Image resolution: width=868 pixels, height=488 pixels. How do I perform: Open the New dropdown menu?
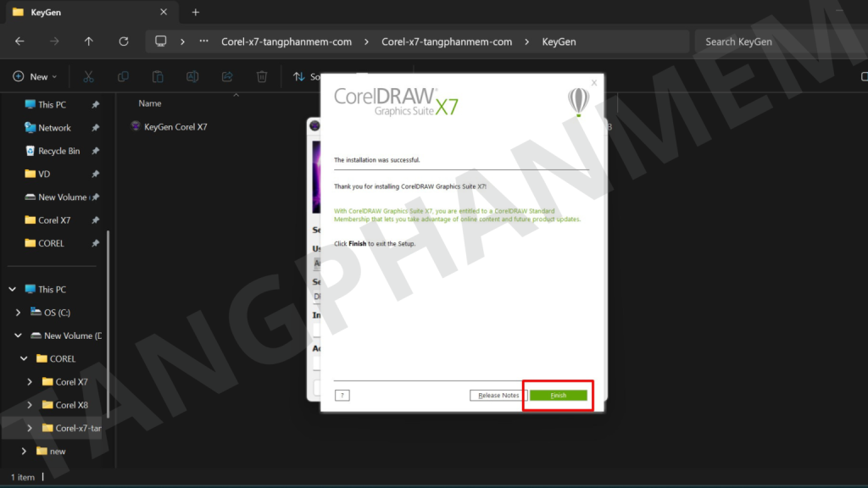[x=35, y=76]
